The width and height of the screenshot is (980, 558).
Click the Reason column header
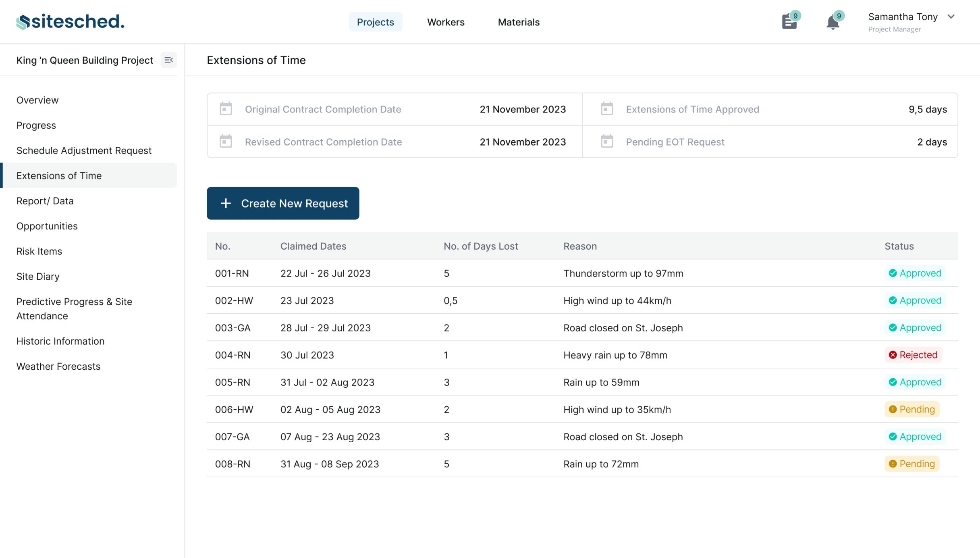click(x=580, y=246)
